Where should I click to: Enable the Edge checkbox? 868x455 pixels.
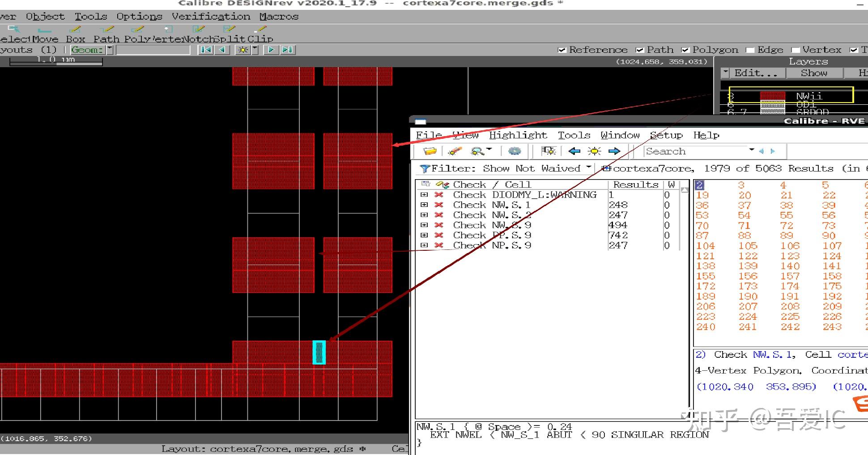point(750,50)
